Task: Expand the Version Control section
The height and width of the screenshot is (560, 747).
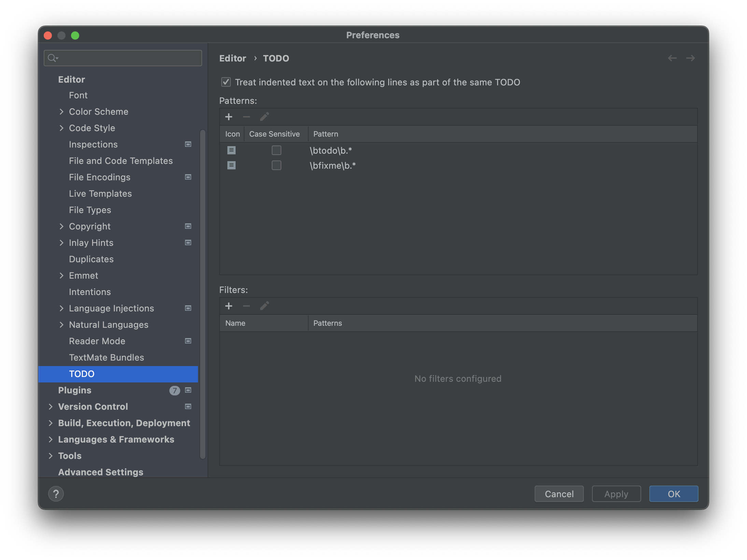Action: coord(51,407)
